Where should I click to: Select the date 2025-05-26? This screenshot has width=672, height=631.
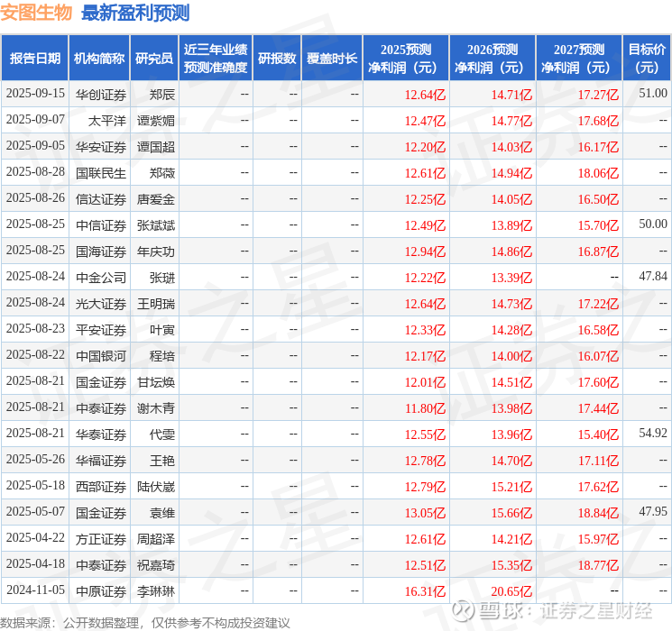tap(35, 459)
